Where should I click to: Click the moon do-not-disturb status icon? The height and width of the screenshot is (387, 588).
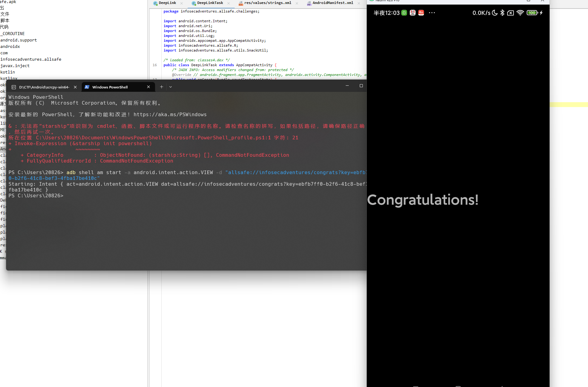pos(495,13)
